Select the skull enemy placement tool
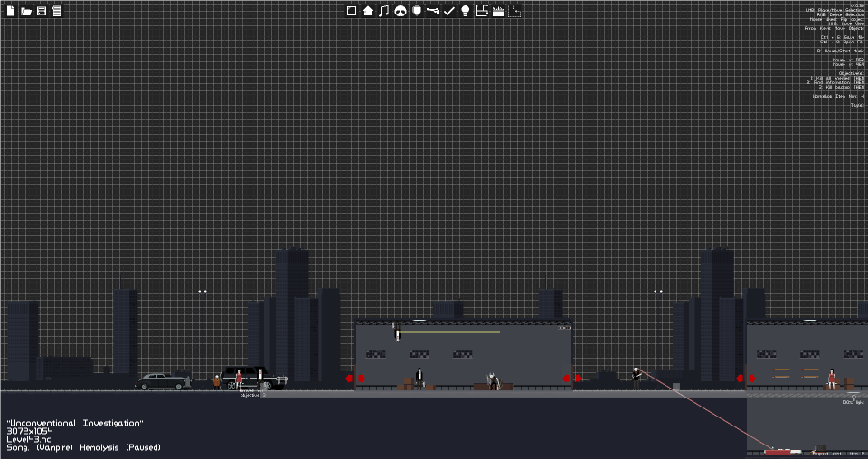This screenshot has width=868, height=459. (401, 11)
